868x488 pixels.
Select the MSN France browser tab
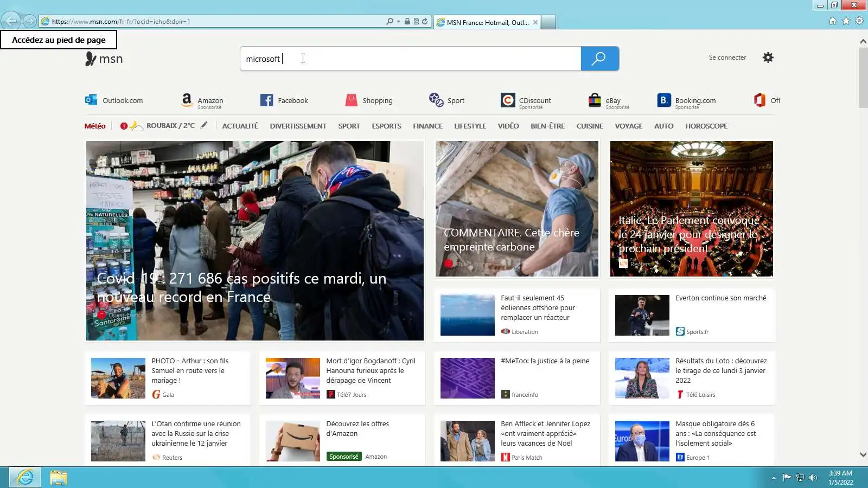pos(487,22)
